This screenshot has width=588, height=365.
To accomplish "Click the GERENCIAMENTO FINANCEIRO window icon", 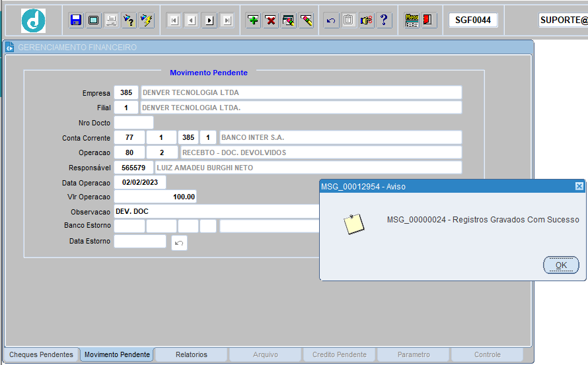I will [x=10, y=47].
